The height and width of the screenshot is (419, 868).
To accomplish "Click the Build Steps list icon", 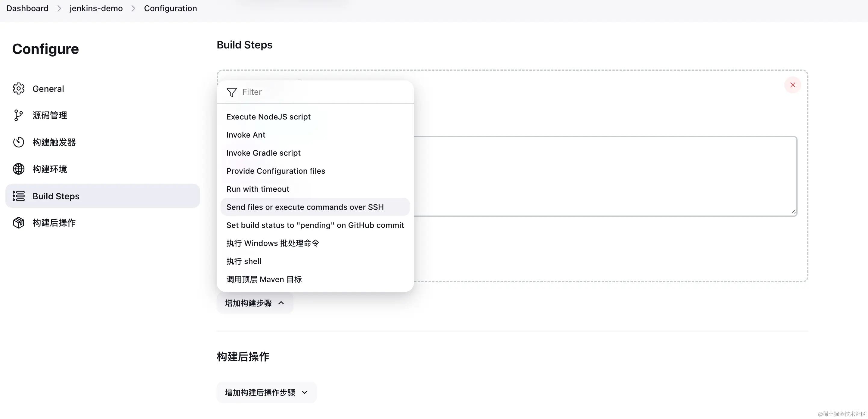I will point(19,196).
